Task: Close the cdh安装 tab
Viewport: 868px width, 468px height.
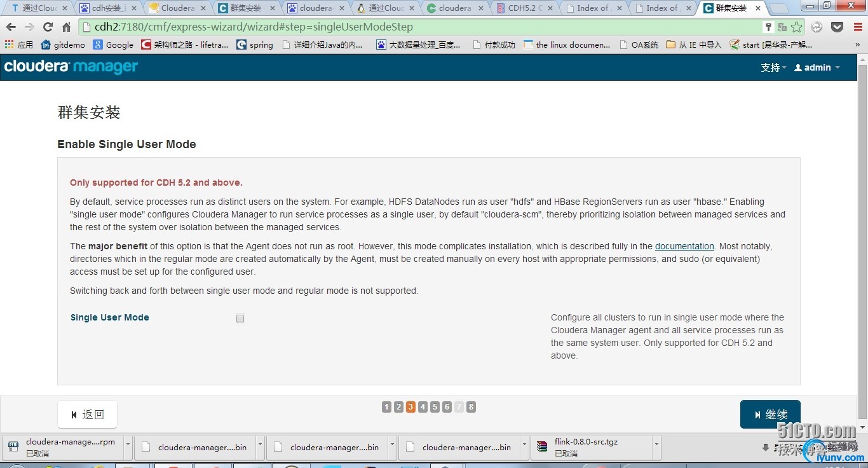Action: (134, 8)
